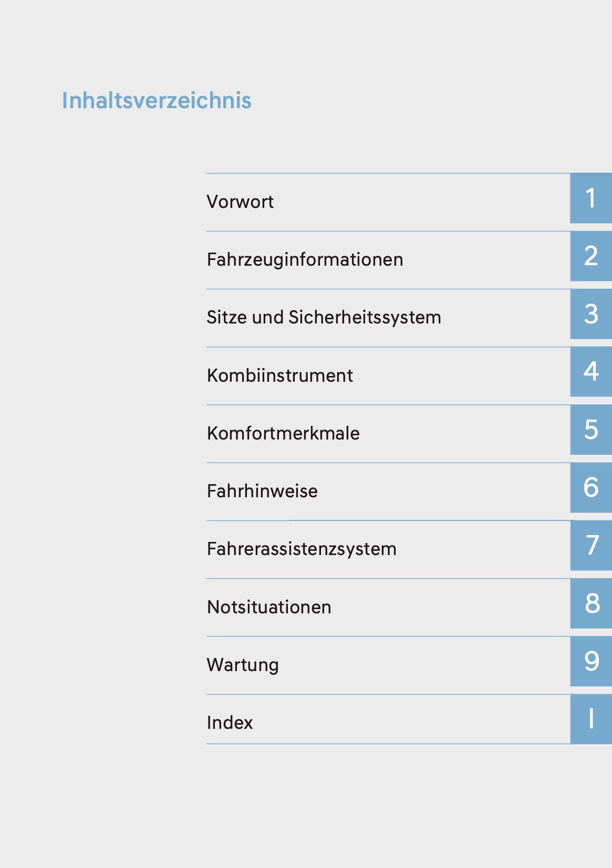Click the blue tab labeled 5
The image size is (612, 868).
pyautogui.click(x=591, y=430)
